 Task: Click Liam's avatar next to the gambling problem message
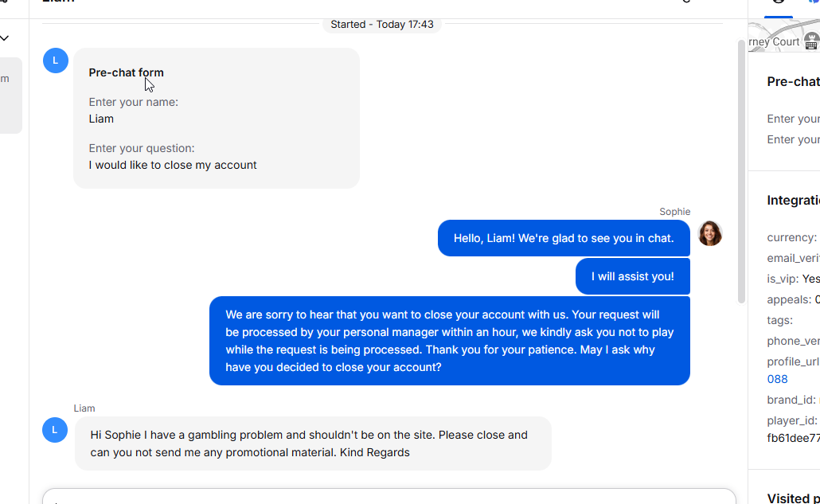[x=55, y=430]
